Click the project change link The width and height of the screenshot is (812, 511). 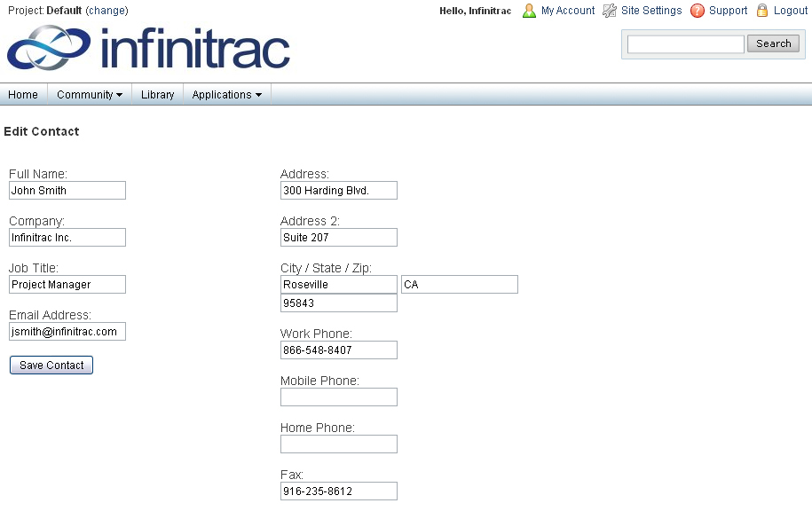click(107, 11)
